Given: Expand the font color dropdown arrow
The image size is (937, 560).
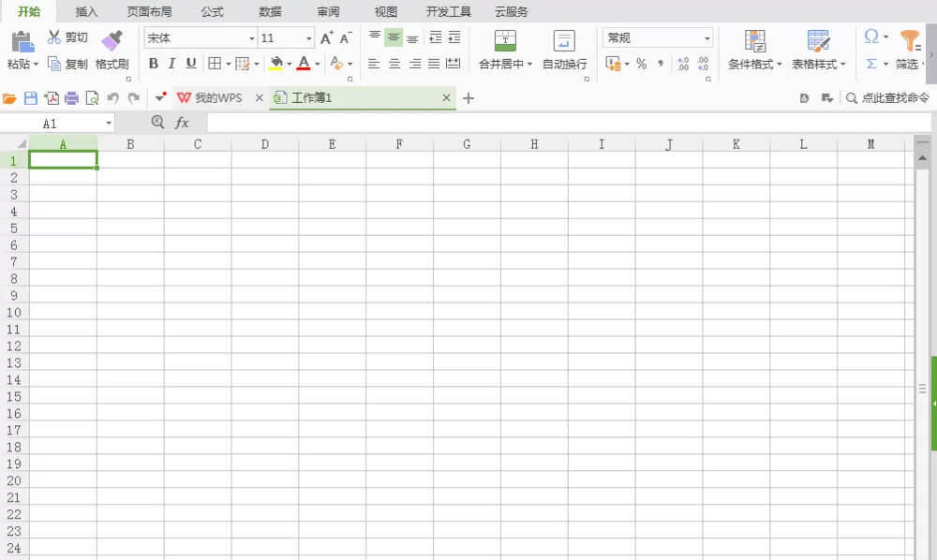Looking at the screenshot, I should [318, 64].
